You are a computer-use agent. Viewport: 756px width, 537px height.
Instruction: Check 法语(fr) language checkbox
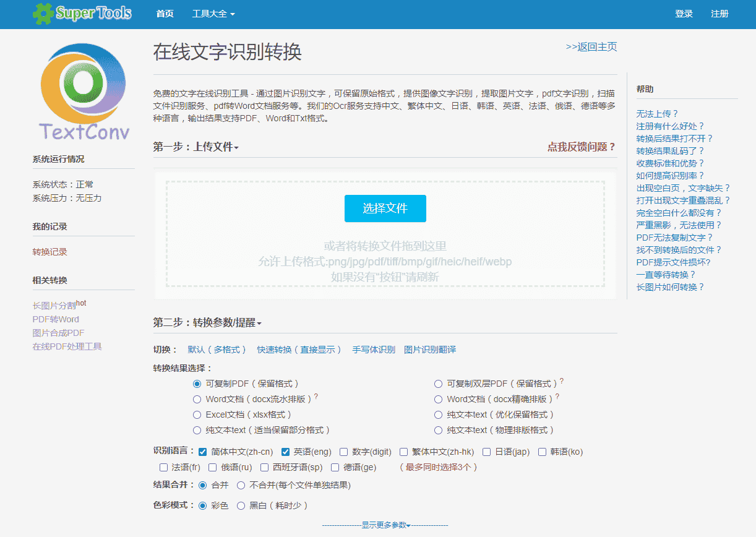(x=164, y=467)
